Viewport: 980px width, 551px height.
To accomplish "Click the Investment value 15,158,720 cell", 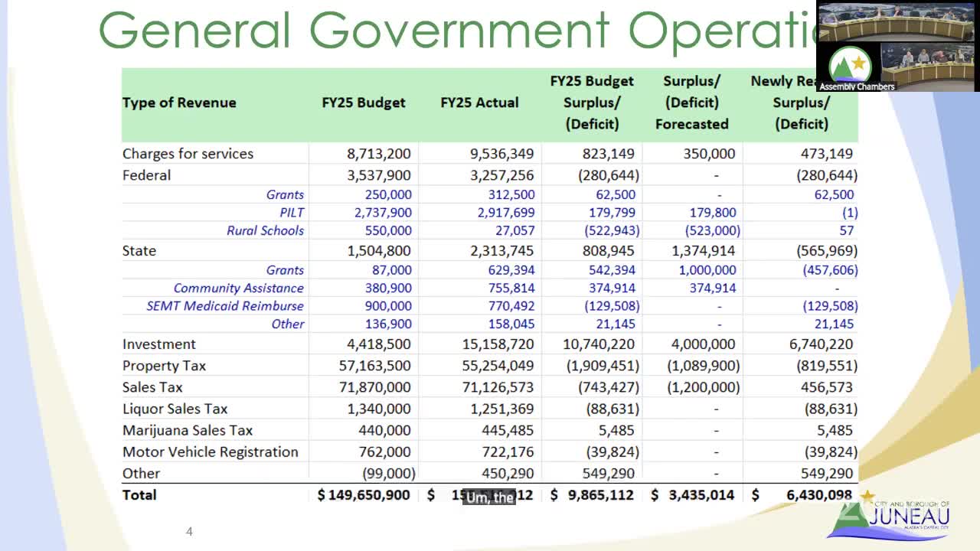I will click(498, 344).
